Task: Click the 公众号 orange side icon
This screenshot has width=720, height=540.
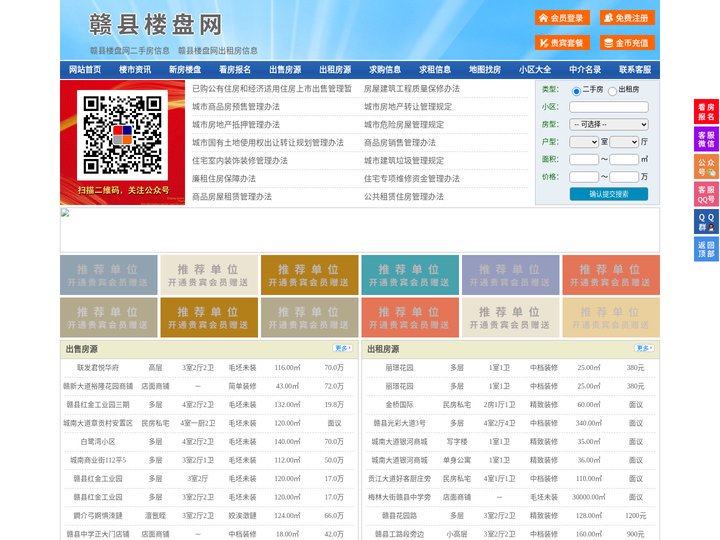Action: click(706, 167)
